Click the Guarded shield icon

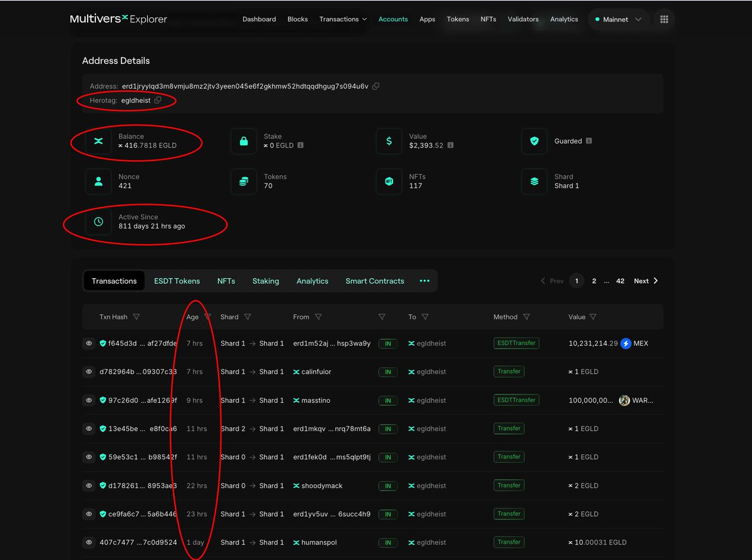pos(535,141)
